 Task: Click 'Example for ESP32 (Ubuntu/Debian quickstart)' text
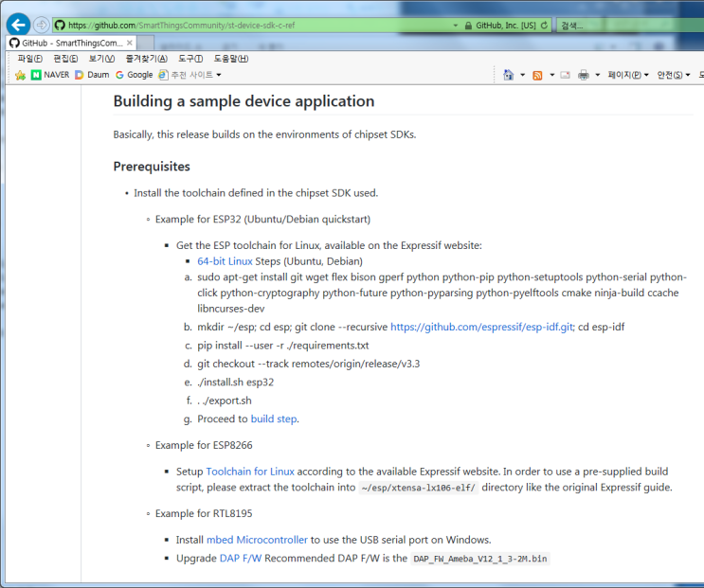(262, 219)
